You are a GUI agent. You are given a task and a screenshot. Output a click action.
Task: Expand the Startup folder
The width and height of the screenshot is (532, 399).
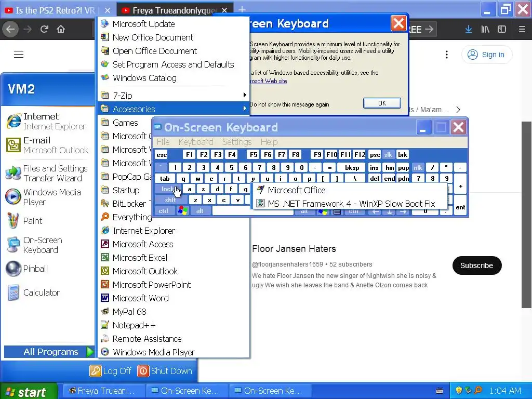pos(126,190)
